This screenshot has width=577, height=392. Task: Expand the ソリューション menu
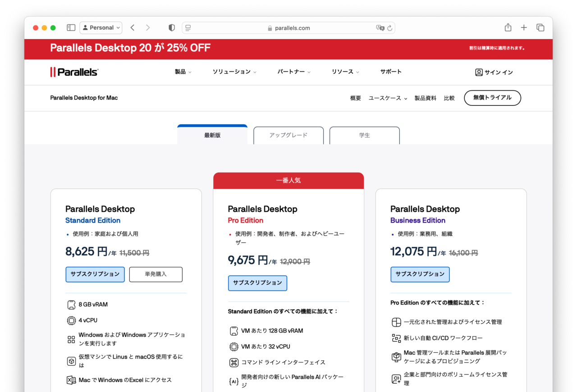click(x=234, y=72)
